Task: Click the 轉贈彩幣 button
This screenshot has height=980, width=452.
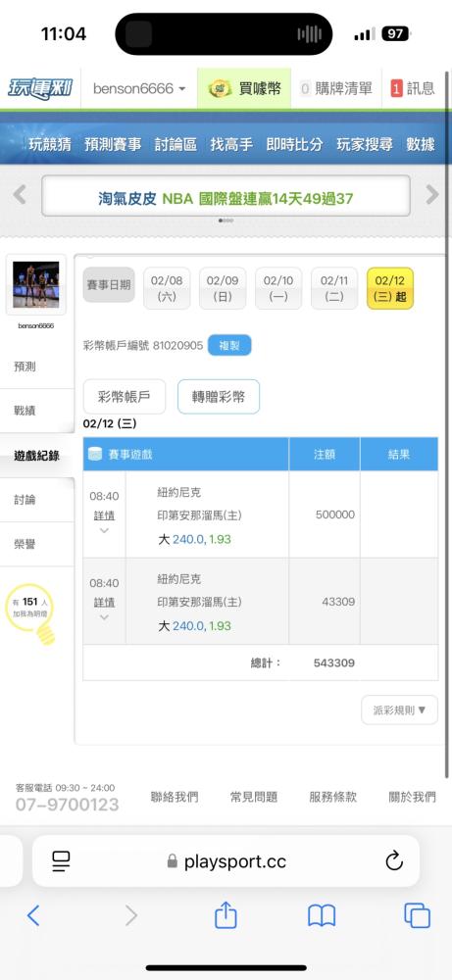Action: 219,396
